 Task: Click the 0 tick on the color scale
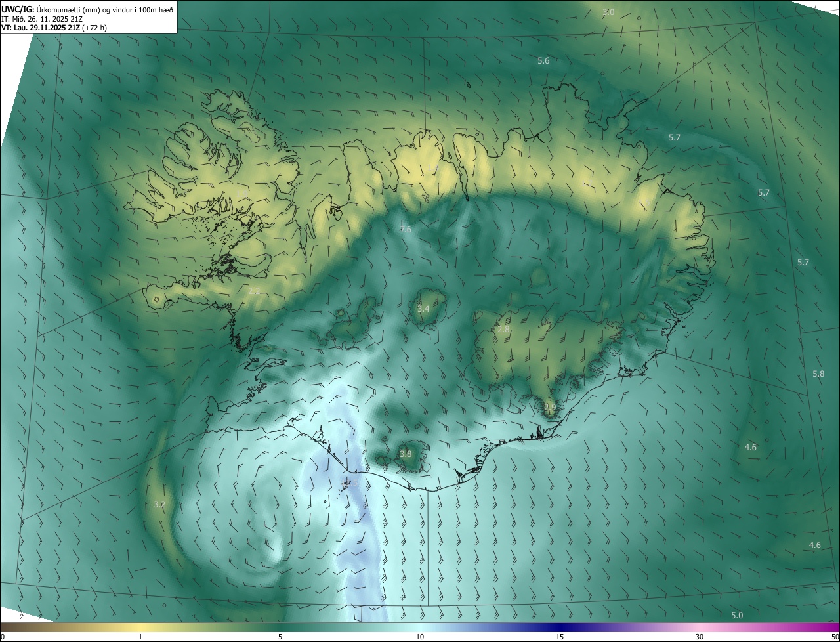point(3,637)
